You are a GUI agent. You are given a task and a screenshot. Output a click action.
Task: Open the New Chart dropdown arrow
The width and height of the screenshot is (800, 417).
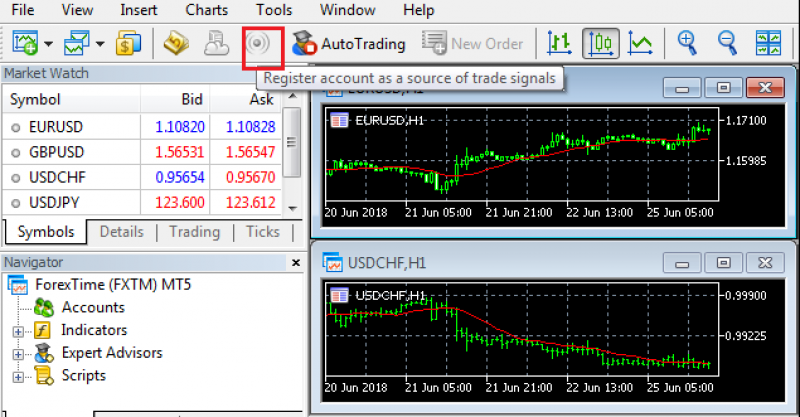coord(48,44)
